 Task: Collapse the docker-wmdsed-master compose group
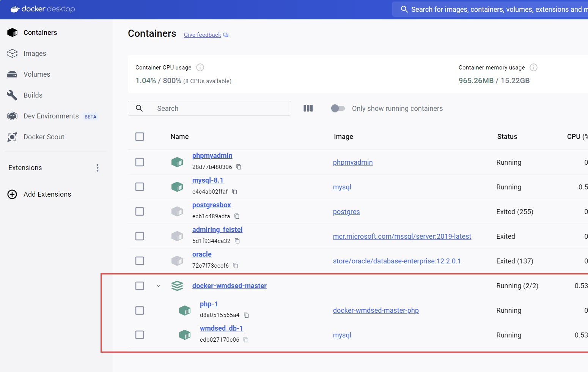[x=159, y=286]
